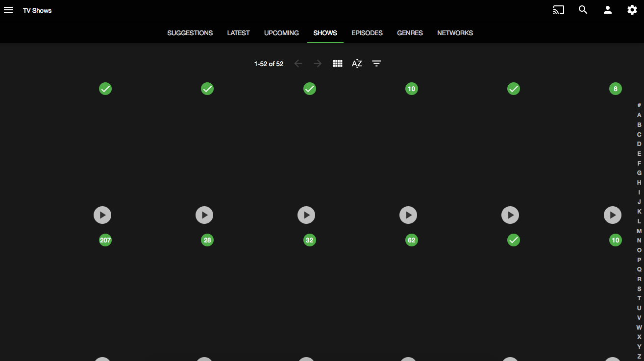Go to the next page arrow
This screenshot has width=644, height=361.
[318, 64]
